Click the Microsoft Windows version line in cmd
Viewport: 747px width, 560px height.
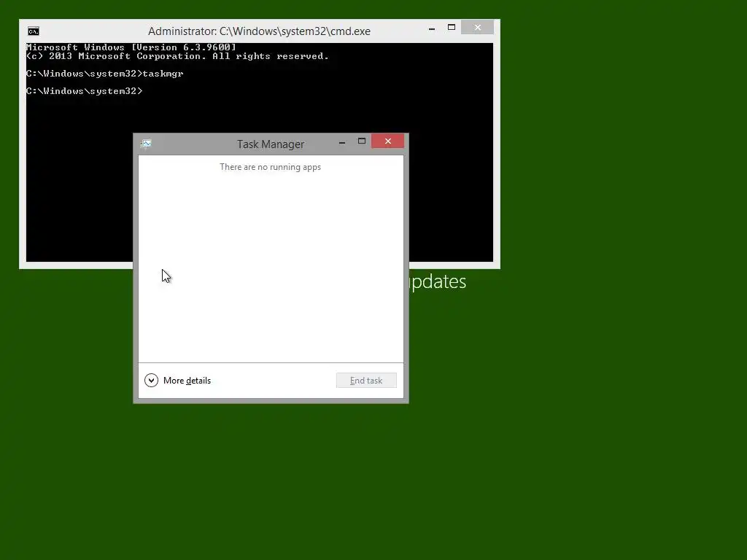tap(131, 47)
